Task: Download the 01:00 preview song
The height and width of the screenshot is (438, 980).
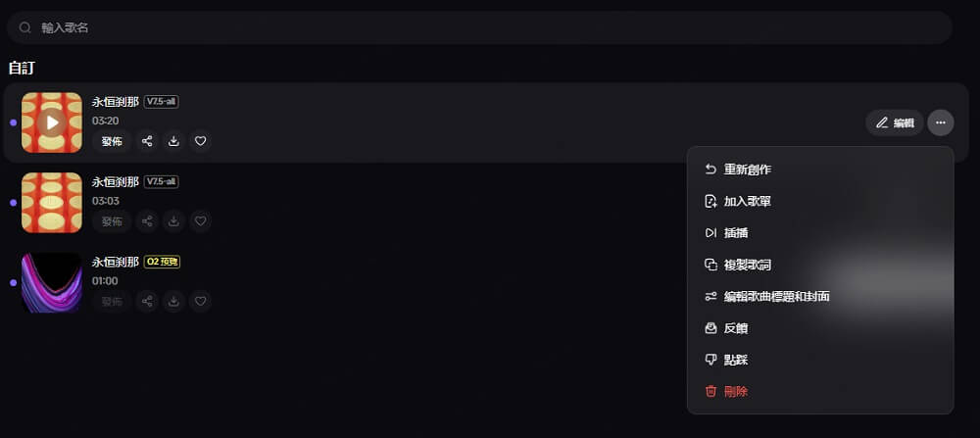Action: [173, 301]
